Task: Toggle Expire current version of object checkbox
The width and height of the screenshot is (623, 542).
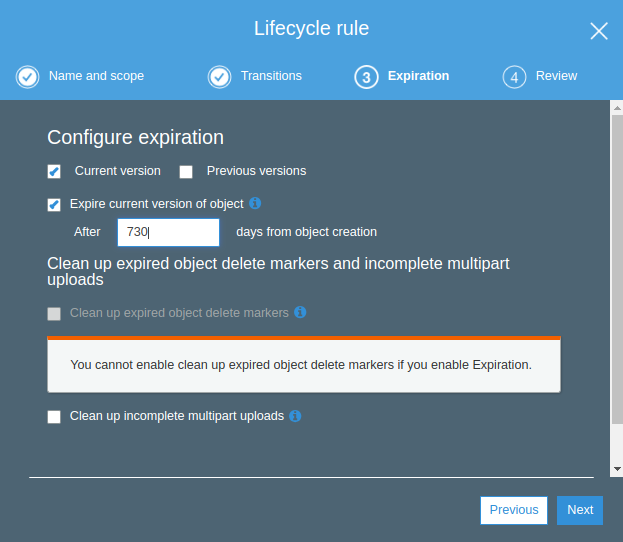Action: point(54,204)
